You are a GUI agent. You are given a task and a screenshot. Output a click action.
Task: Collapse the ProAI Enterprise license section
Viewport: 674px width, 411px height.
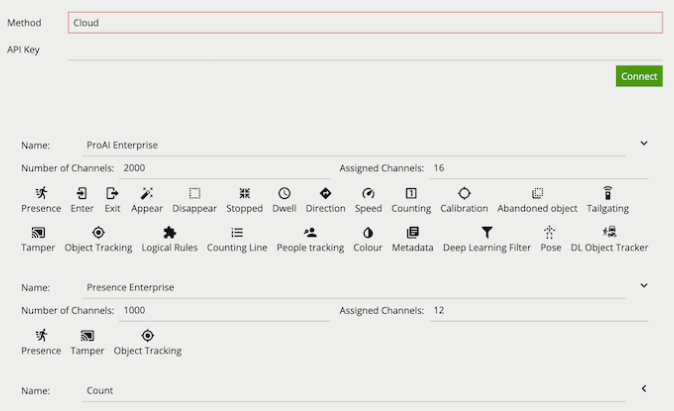click(x=644, y=144)
